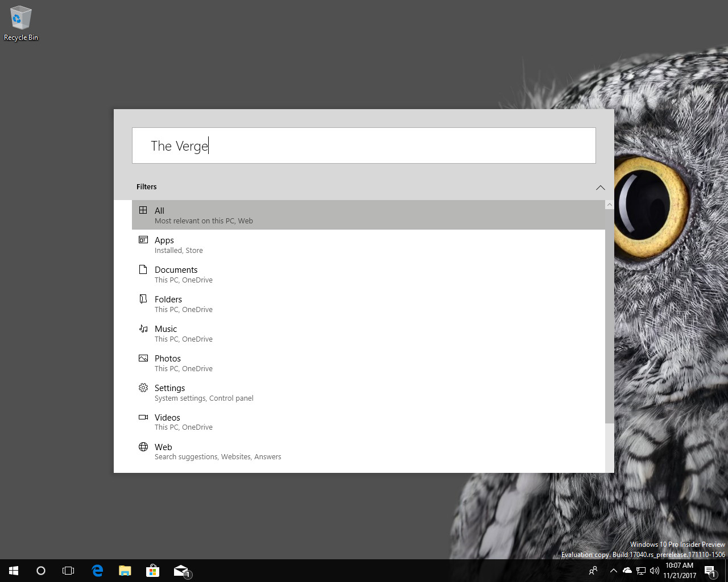Show hidden system tray icons

tap(613, 571)
